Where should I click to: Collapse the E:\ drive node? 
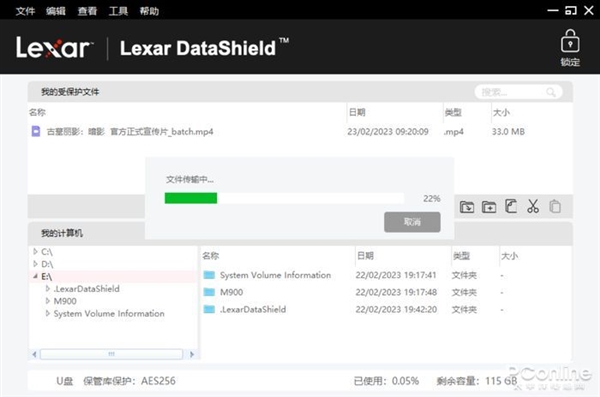[x=35, y=276]
